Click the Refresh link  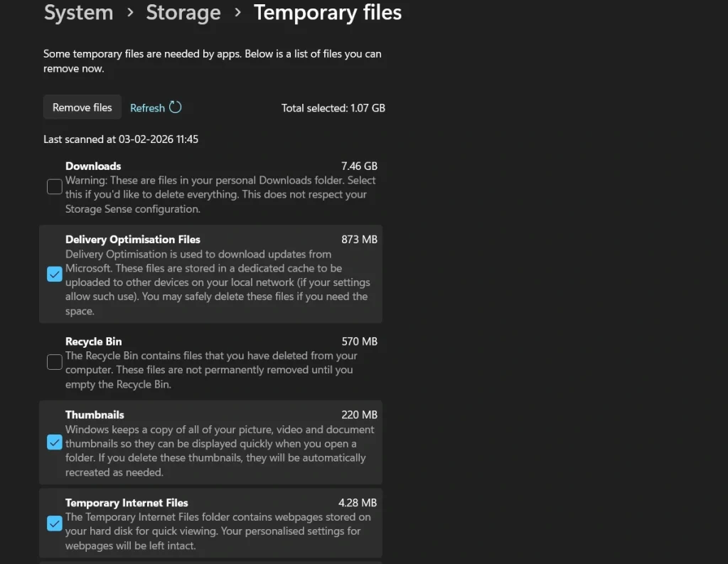tap(146, 107)
